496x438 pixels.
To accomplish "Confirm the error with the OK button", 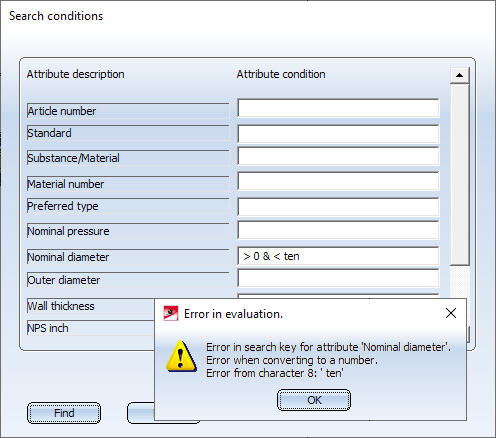I will pyautogui.click(x=314, y=400).
